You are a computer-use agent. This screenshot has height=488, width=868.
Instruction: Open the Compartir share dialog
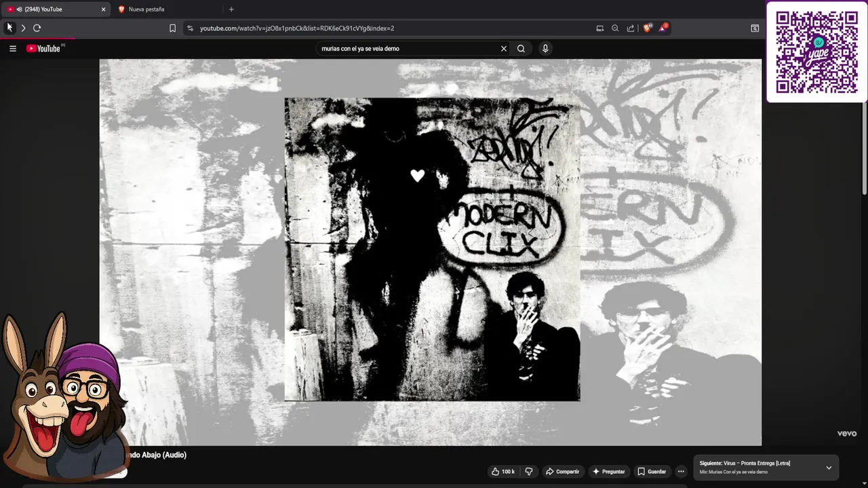[x=563, y=472]
